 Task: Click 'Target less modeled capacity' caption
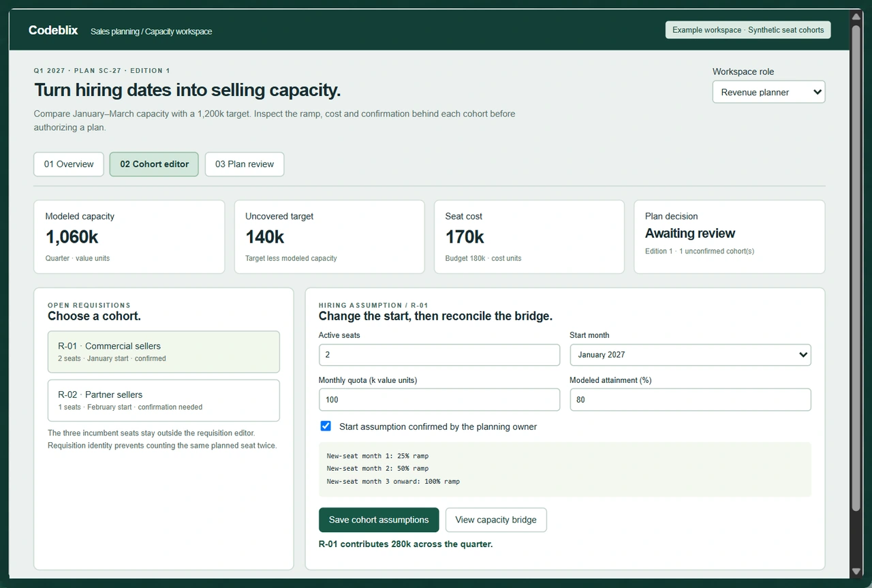tap(291, 258)
